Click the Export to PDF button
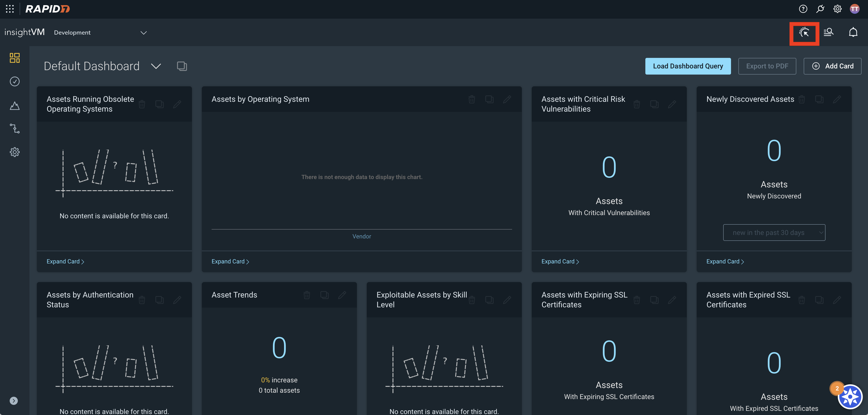 pyautogui.click(x=767, y=66)
